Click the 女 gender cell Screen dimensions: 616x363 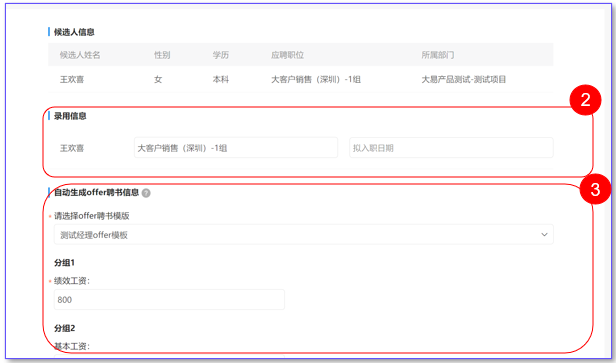click(x=158, y=79)
